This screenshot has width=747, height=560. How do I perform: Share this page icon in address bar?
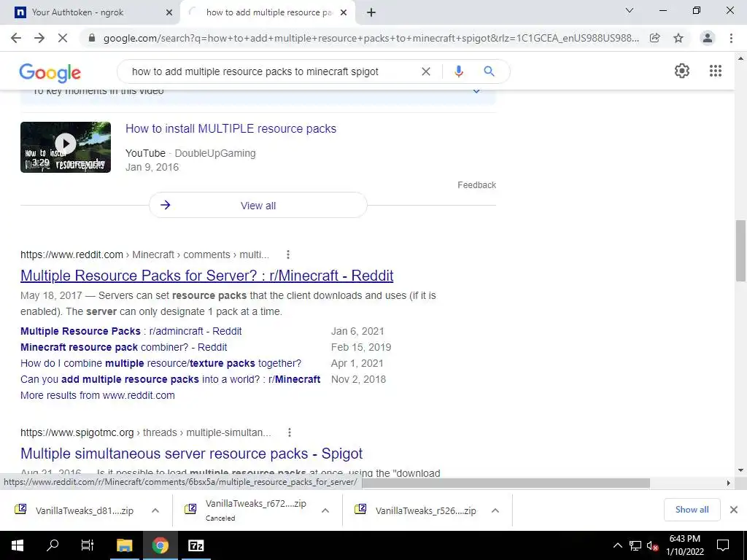coord(655,38)
